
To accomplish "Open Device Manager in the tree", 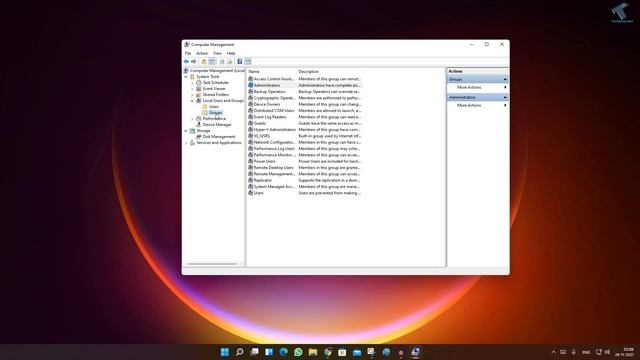I will (217, 124).
